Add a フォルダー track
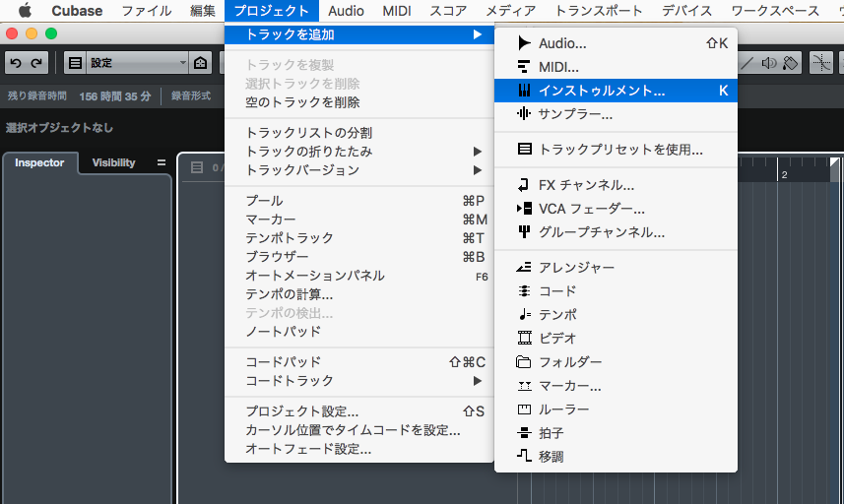 click(x=616, y=362)
